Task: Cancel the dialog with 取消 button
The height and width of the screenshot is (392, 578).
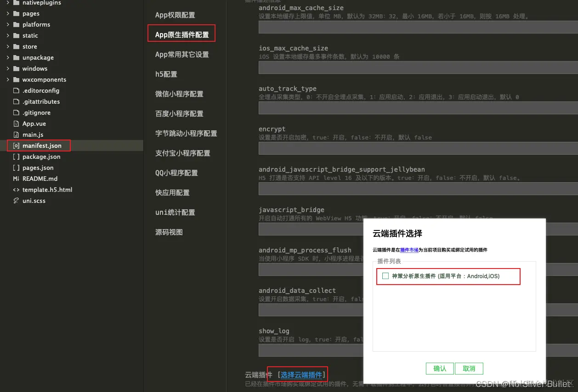Action: (x=469, y=368)
